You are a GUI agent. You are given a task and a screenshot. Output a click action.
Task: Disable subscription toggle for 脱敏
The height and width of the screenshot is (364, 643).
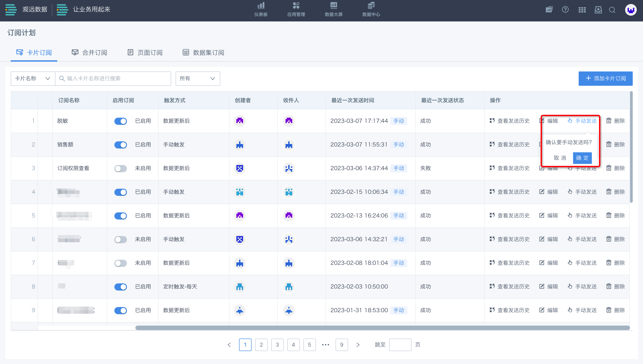[121, 121]
